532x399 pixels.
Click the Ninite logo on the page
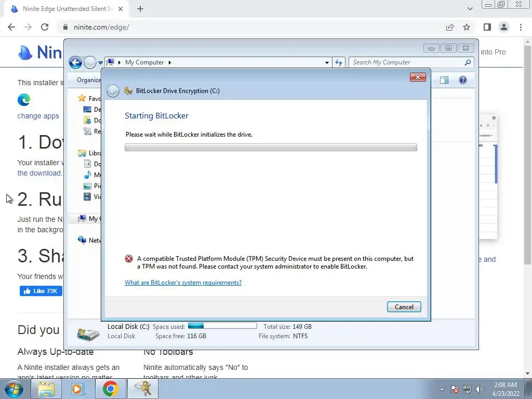pyautogui.click(x=39, y=52)
